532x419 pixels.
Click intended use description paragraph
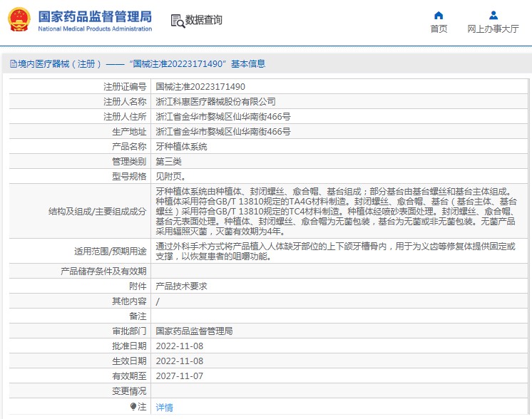pos(336,251)
